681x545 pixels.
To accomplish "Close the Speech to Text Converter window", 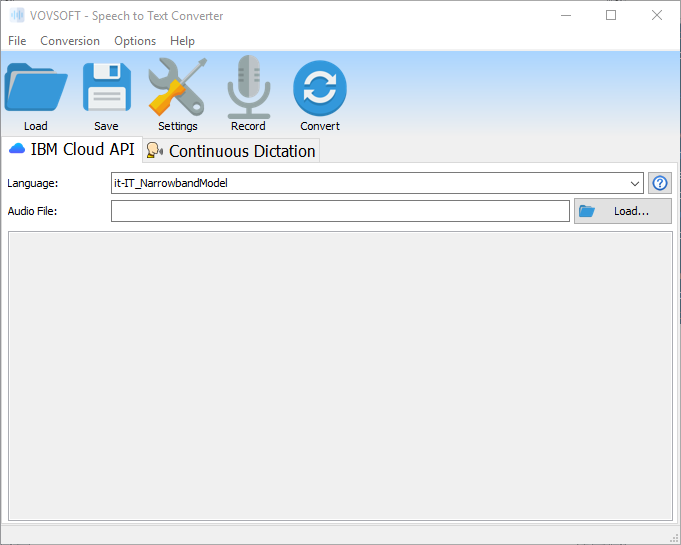I will [x=657, y=16].
